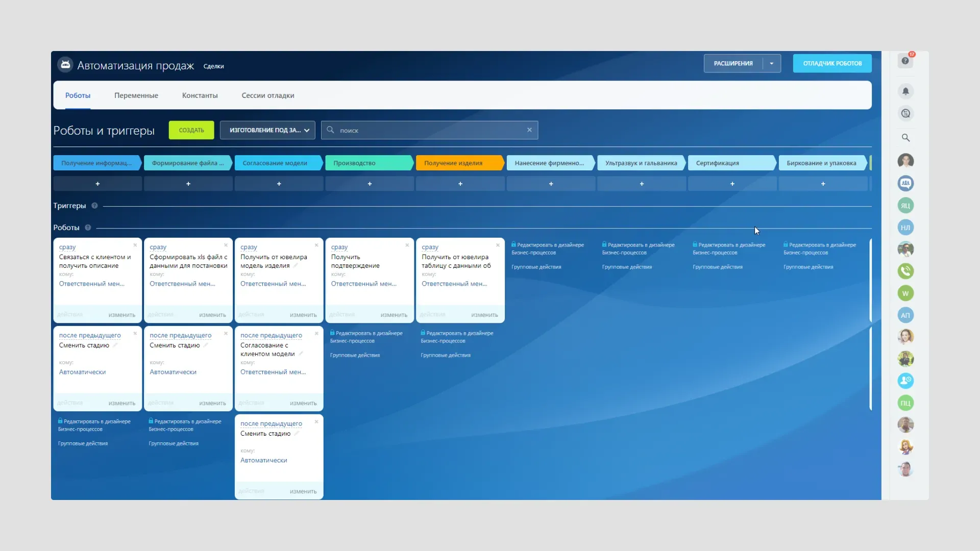Expand the Расширения dropdown arrow
Image resolution: width=980 pixels, height=551 pixels.
[771, 64]
